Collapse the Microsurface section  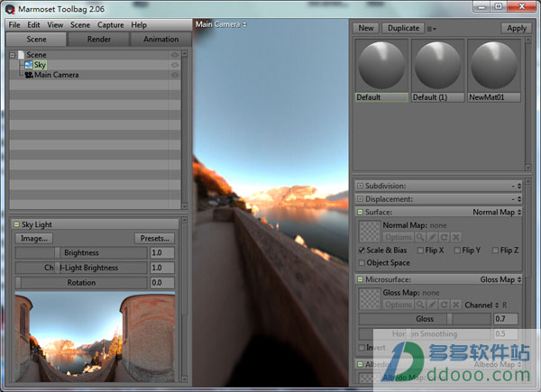click(x=360, y=279)
